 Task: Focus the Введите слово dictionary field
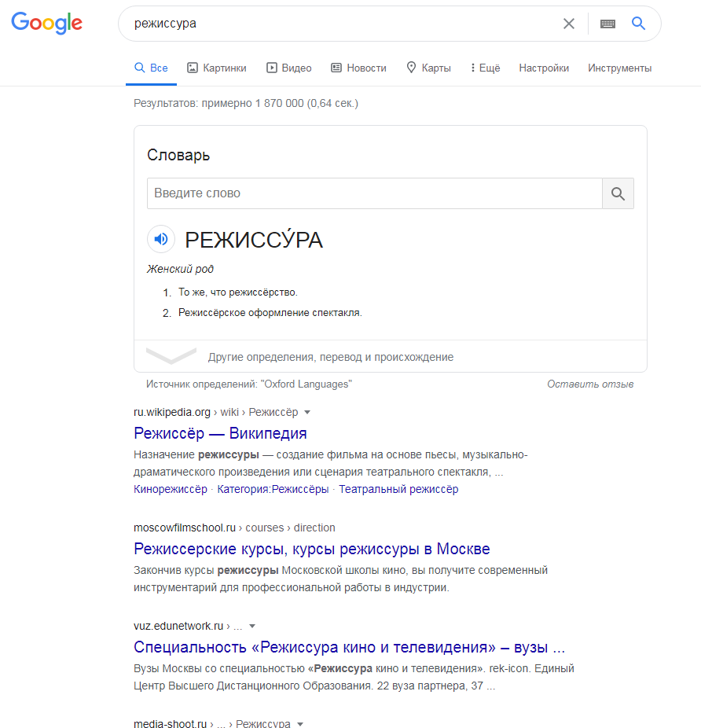(x=375, y=193)
